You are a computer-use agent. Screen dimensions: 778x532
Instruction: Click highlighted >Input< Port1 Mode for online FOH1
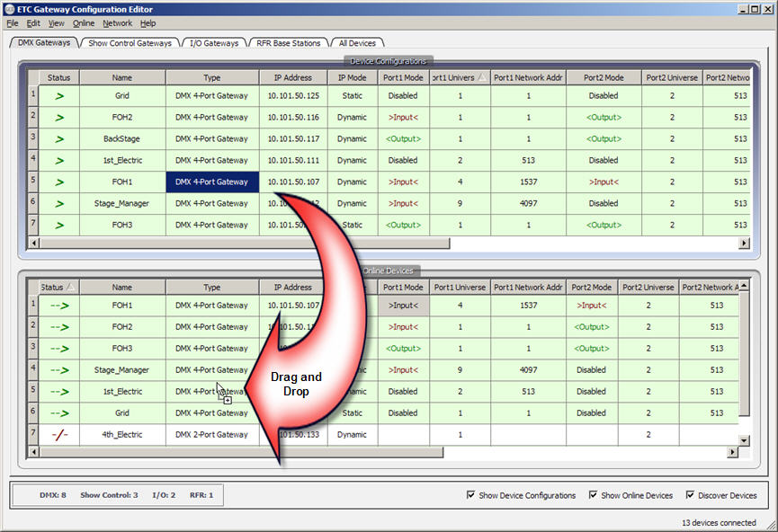coord(403,306)
